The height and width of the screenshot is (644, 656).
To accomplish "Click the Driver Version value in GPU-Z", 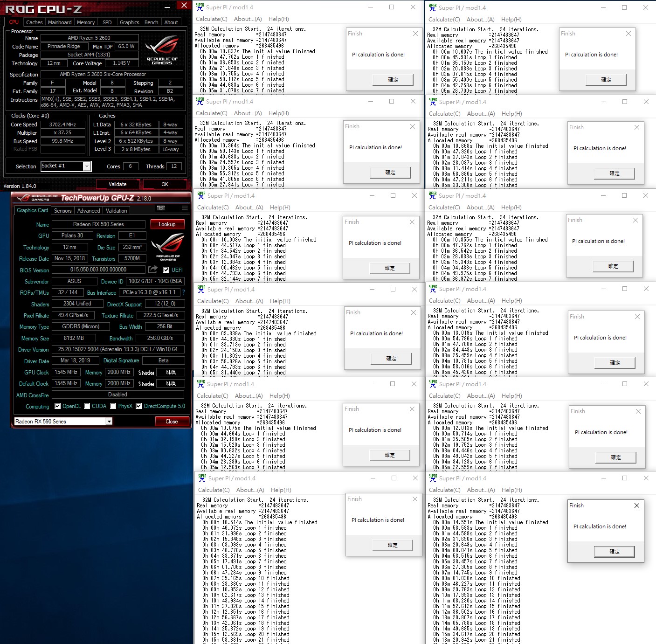I will tap(118, 349).
